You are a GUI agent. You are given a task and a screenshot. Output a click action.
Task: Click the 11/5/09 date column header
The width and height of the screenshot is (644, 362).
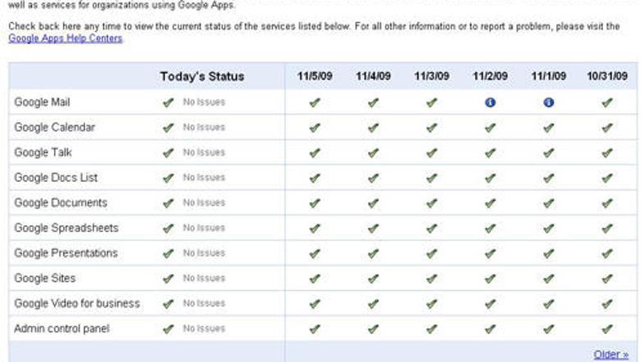pyautogui.click(x=315, y=77)
